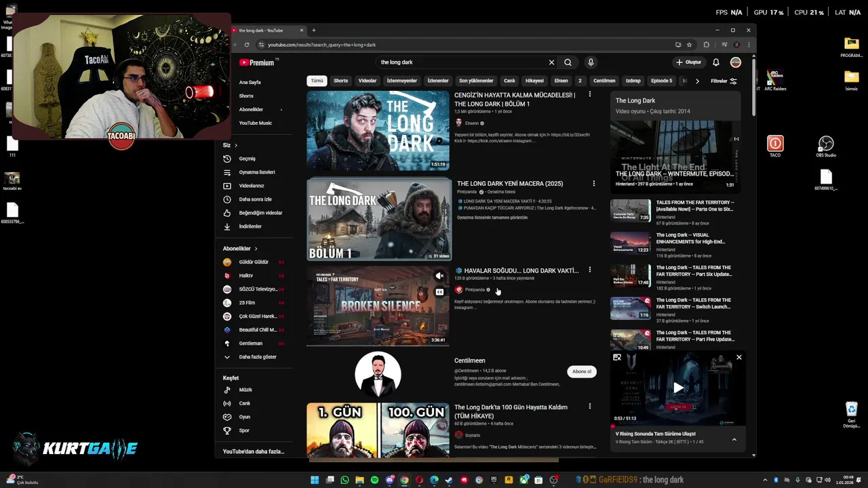Open Müzik explore icon
The height and width of the screenshot is (488, 868).
(227, 390)
